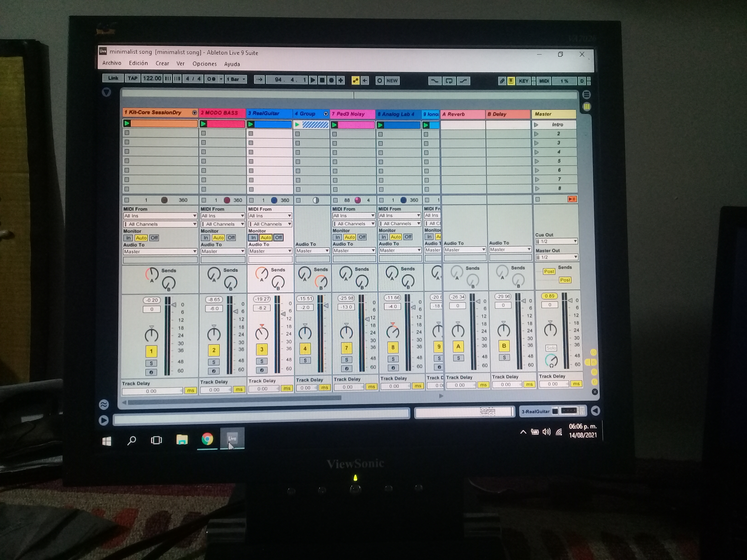The height and width of the screenshot is (560, 747).
Task: Show the browser with the triangle button
Action: click(106, 92)
